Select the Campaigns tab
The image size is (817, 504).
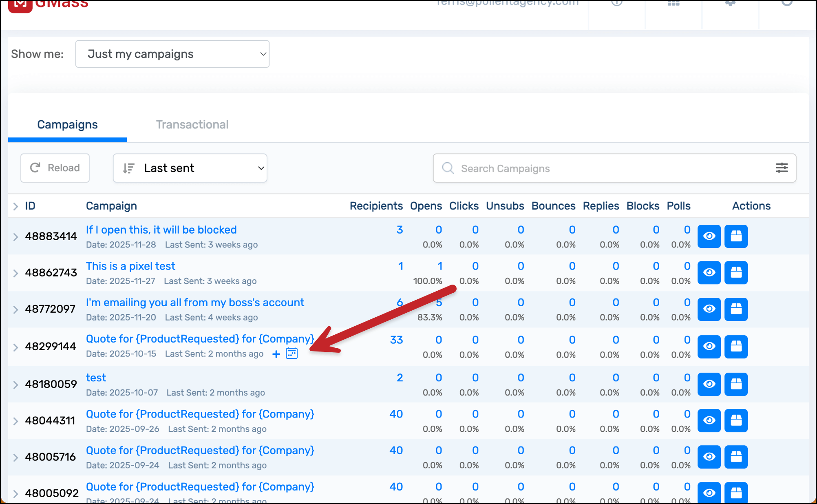(x=67, y=125)
